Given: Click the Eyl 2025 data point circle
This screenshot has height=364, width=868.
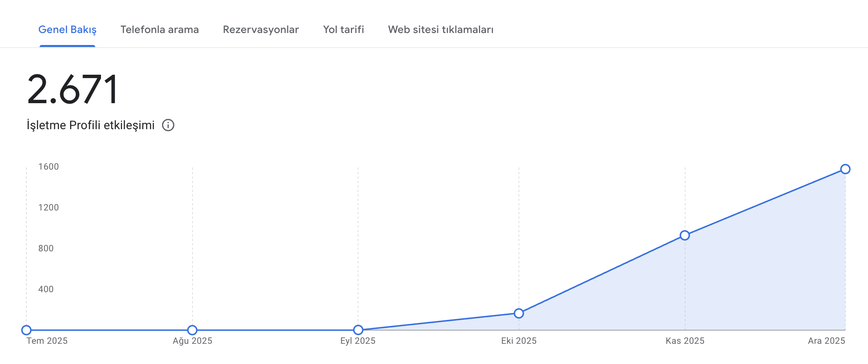Looking at the screenshot, I should click(x=358, y=330).
